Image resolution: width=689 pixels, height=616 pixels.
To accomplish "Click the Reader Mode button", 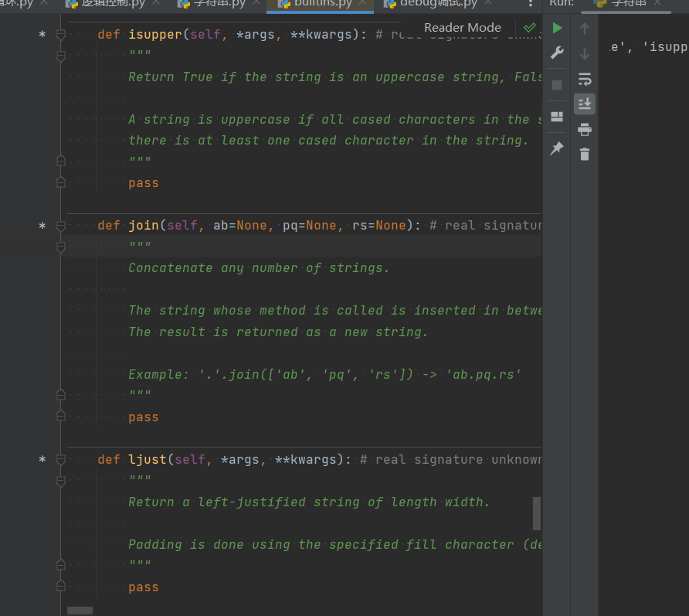I will [x=463, y=28].
